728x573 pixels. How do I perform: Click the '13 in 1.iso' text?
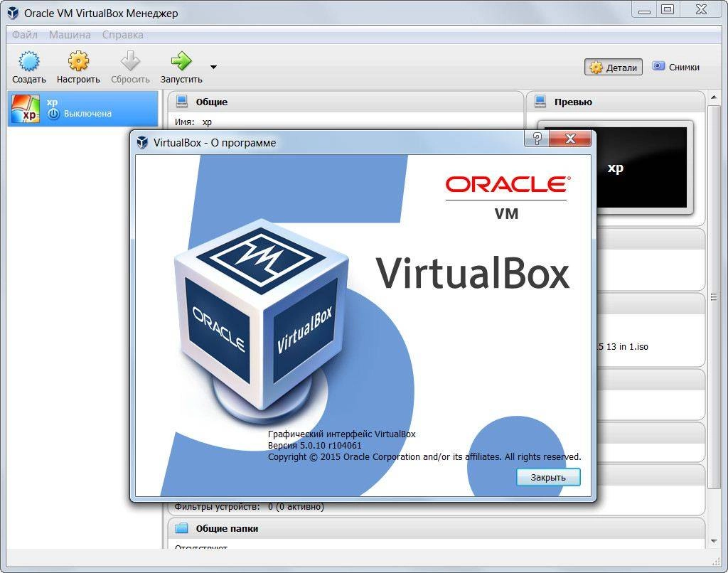(627, 347)
